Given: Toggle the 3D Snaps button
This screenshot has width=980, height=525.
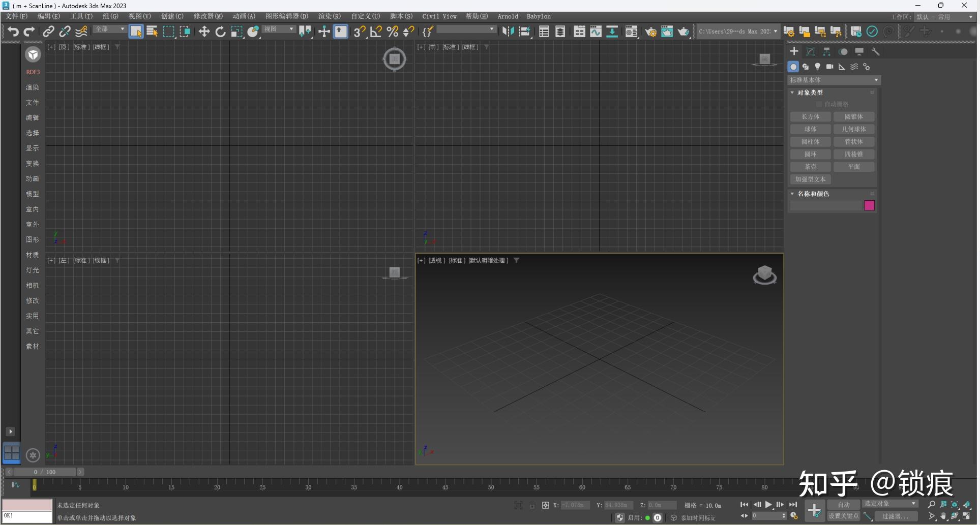Looking at the screenshot, I should (359, 32).
